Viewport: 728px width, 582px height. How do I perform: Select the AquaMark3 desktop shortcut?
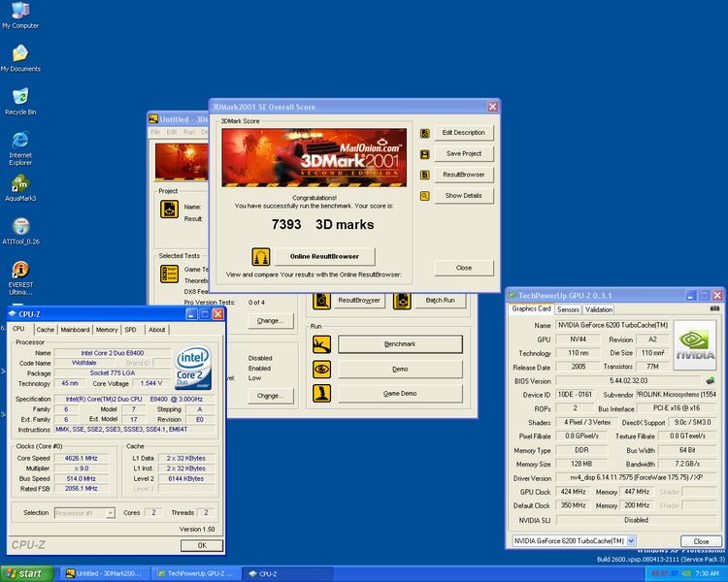point(20,188)
